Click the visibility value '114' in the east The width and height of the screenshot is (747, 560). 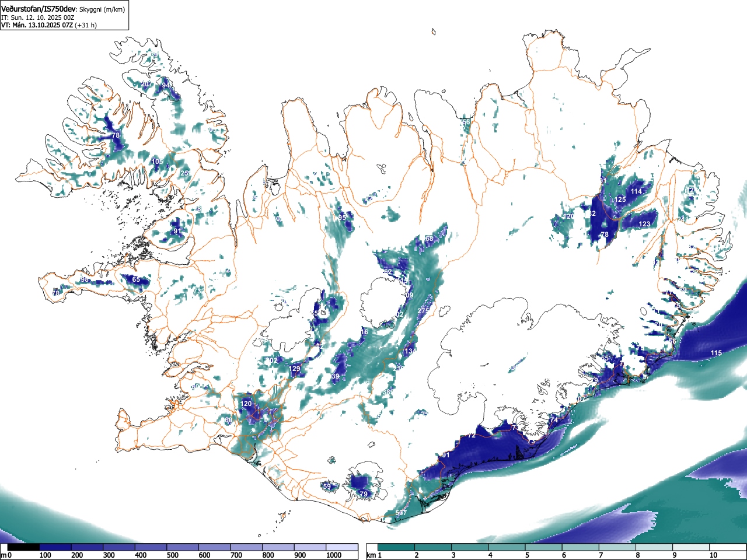[x=636, y=191]
